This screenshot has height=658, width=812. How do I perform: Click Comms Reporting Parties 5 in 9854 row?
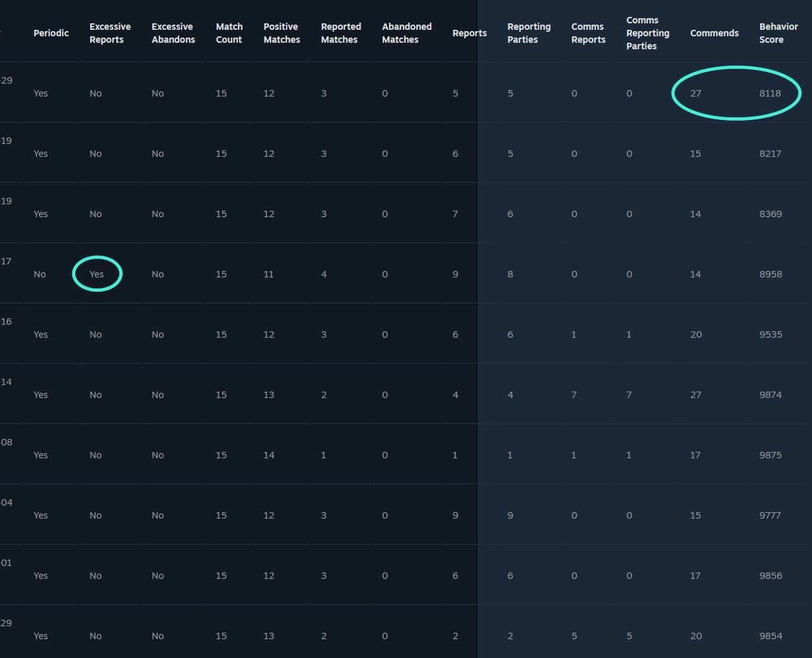(x=629, y=636)
